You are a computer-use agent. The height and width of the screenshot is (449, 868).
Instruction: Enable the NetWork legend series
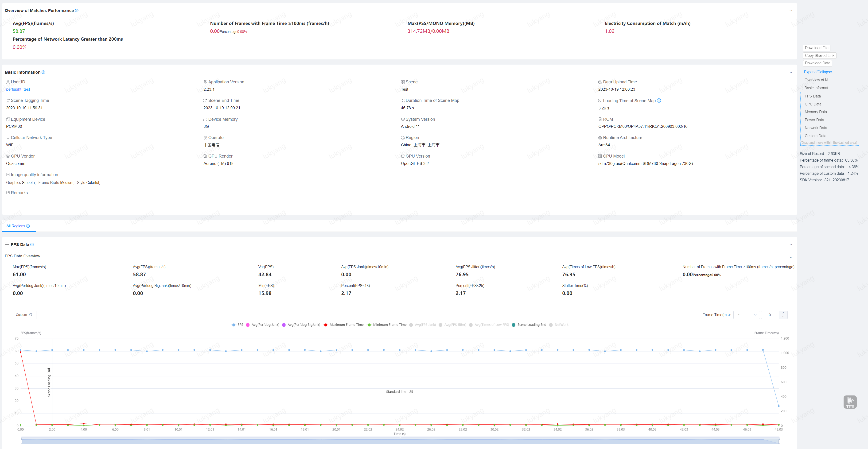[558, 325]
